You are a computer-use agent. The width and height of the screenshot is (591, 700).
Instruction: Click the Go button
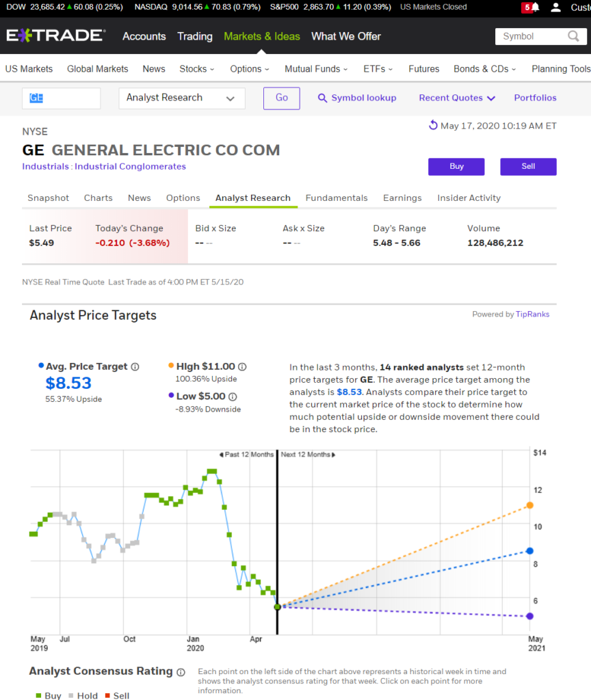pos(281,98)
